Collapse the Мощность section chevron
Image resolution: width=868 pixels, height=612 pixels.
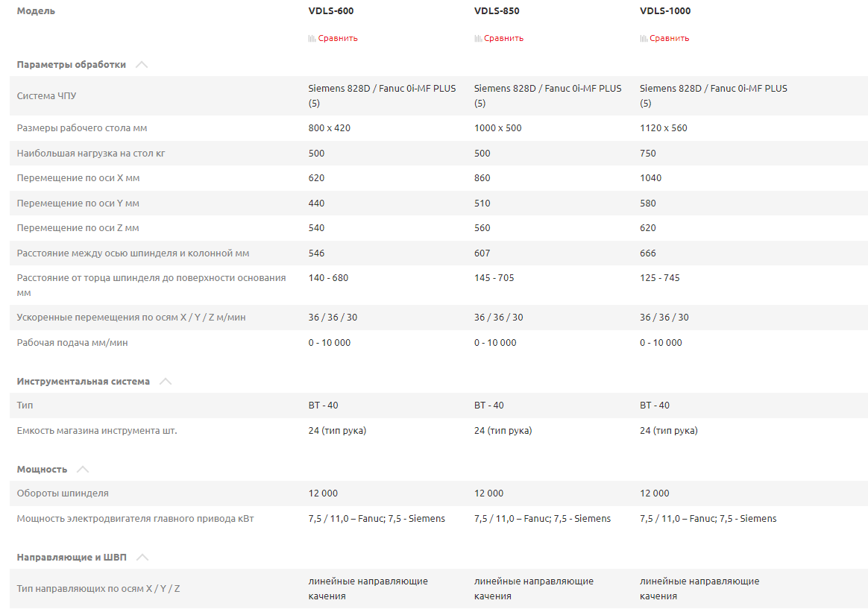pos(83,470)
